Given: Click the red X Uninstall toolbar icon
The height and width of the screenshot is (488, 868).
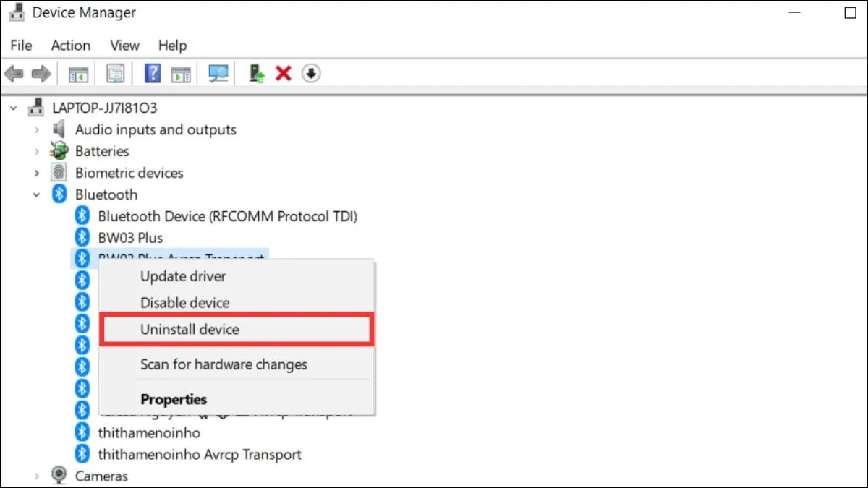Looking at the screenshot, I should tap(284, 74).
